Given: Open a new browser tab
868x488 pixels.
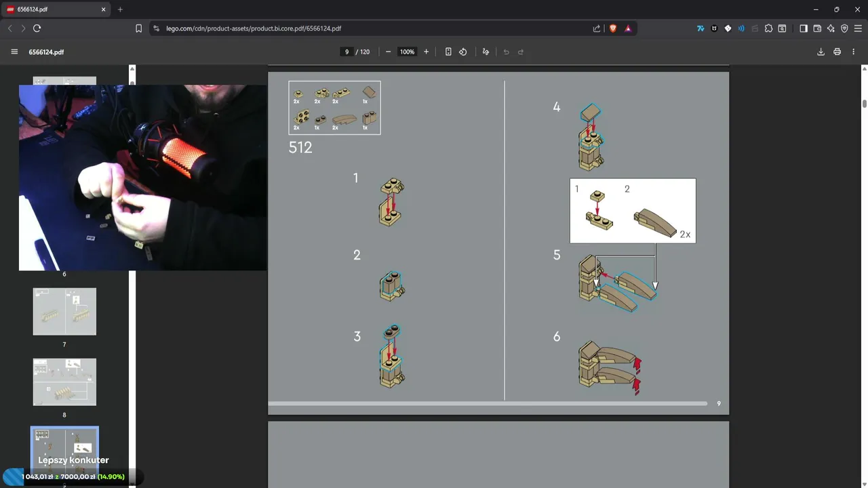Looking at the screenshot, I should [x=120, y=9].
